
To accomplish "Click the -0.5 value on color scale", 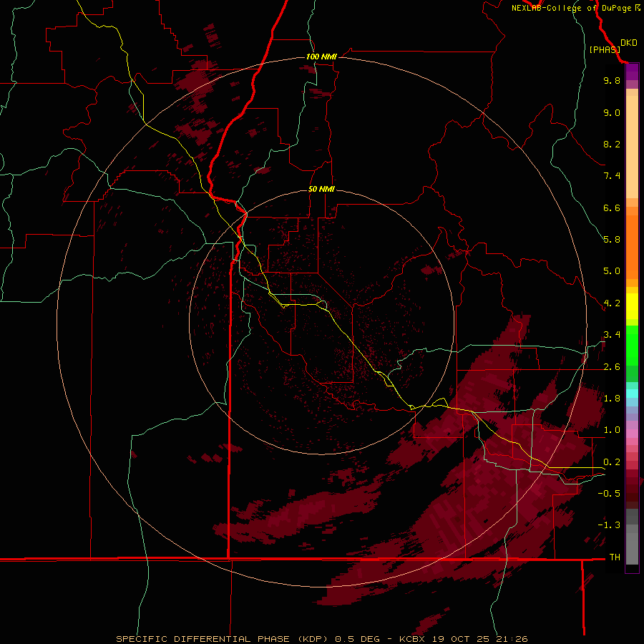I will 609,494.
